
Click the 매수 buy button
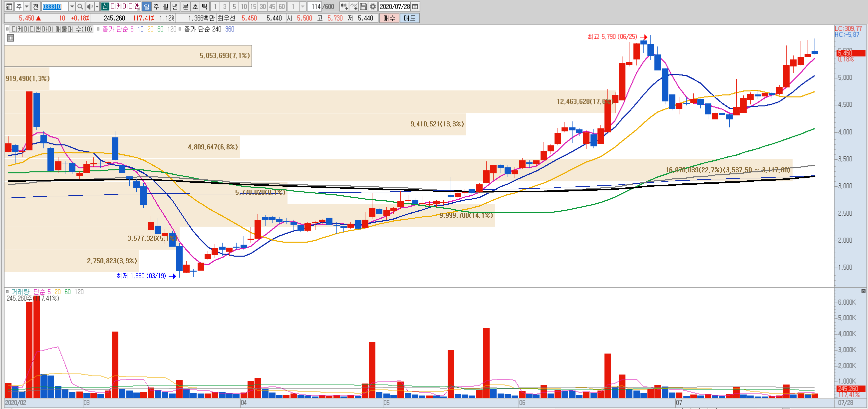pyautogui.click(x=389, y=18)
